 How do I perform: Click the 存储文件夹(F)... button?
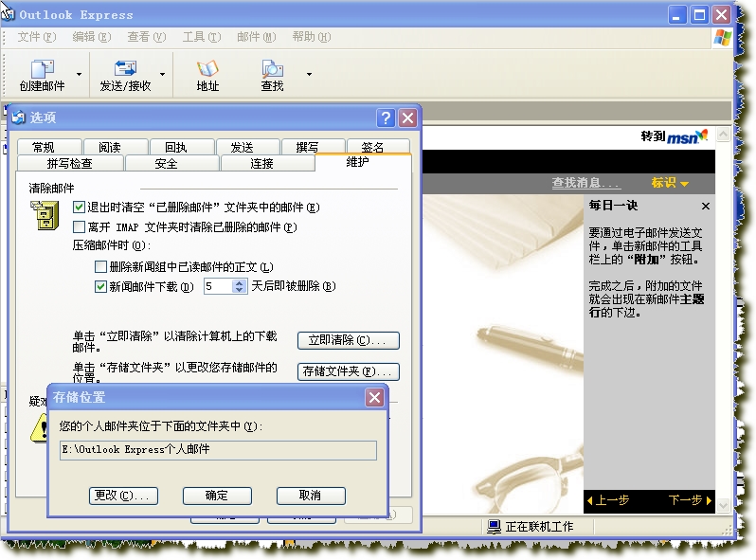(348, 371)
